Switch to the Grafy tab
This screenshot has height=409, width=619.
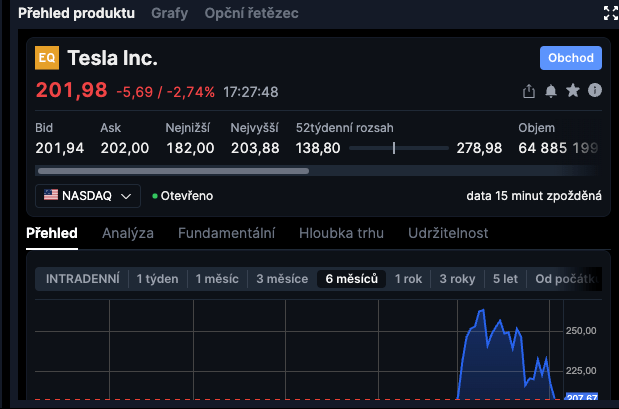169,14
